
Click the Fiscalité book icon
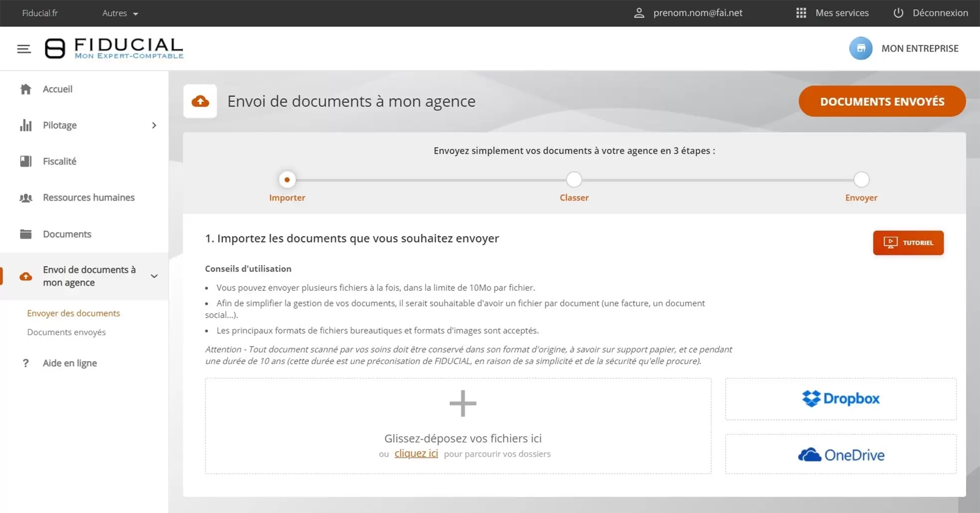pyautogui.click(x=26, y=161)
